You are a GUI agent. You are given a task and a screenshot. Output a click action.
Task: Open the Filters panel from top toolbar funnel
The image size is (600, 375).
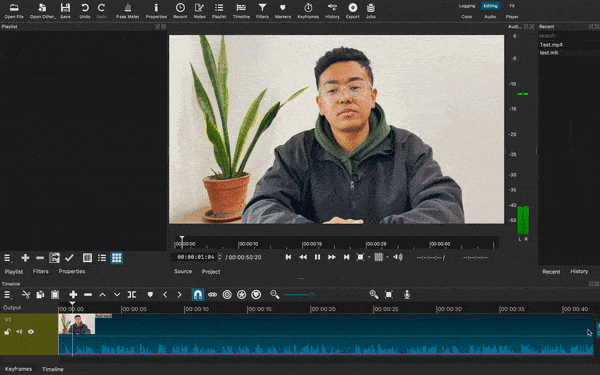pos(262,10)
